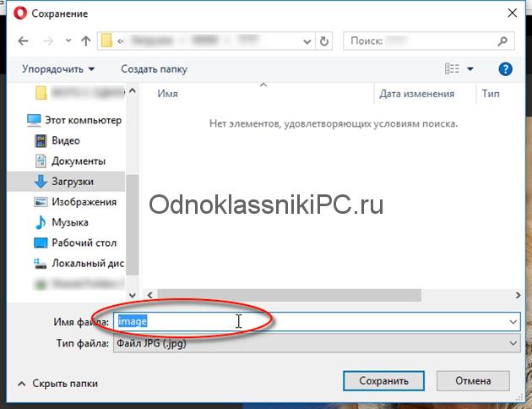Click the Локальный диск drive icon
The height and width of the screenshot is (409, 532).
tap(41, 264)
